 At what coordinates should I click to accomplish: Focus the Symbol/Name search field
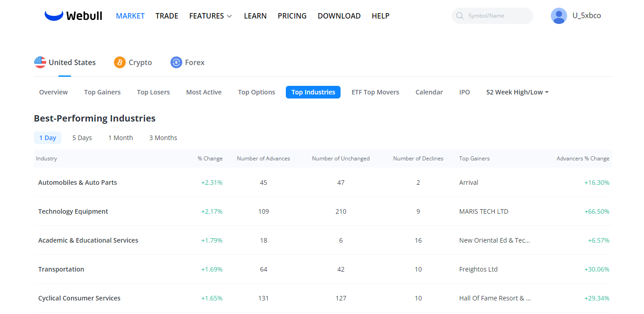pyautogui.click(x=492, y=16)
